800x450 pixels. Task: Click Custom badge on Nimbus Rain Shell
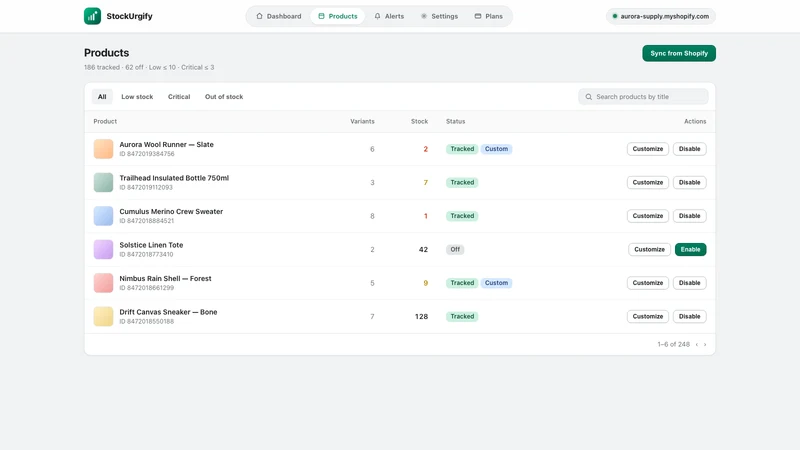pos(496,283)
